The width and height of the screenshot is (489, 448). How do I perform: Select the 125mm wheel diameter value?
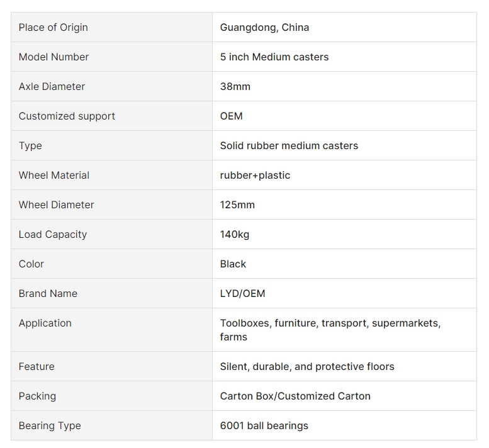point(237,205)
